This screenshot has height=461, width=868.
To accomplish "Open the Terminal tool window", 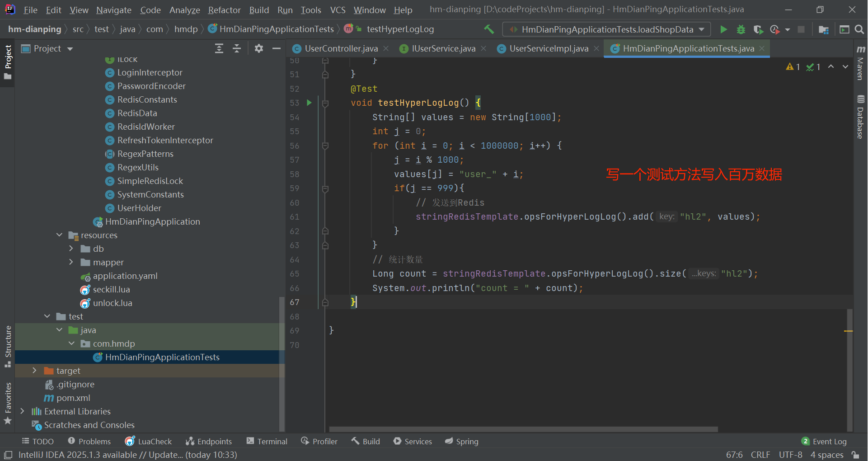I will click(267, 442).
